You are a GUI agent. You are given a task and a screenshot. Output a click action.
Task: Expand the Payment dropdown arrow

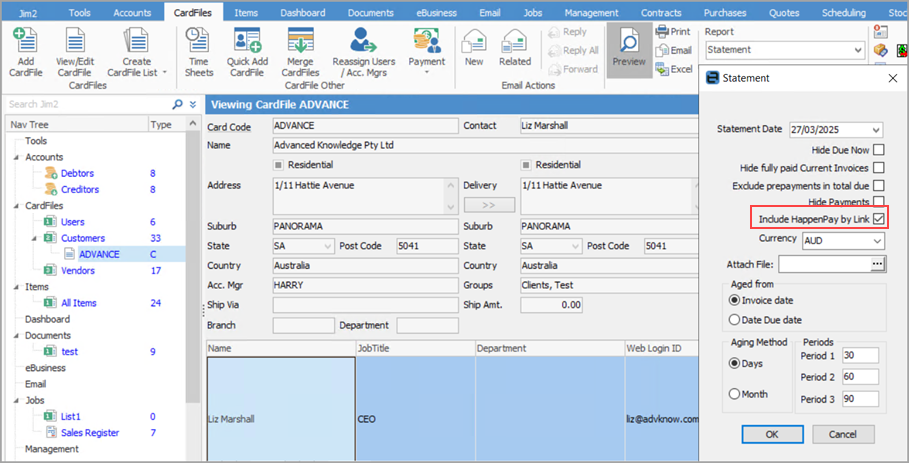(427, 73)
